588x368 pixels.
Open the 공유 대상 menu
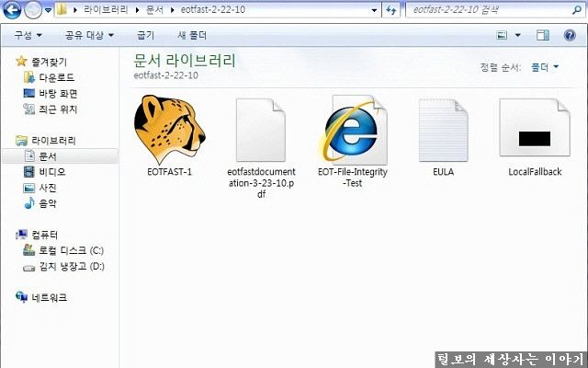(89, 35)
